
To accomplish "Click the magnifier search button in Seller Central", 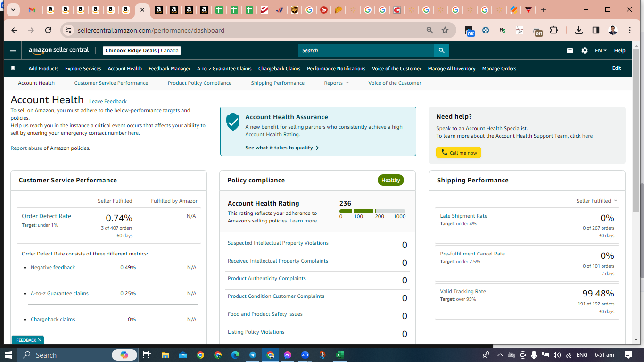I will [x=441, y=50].
